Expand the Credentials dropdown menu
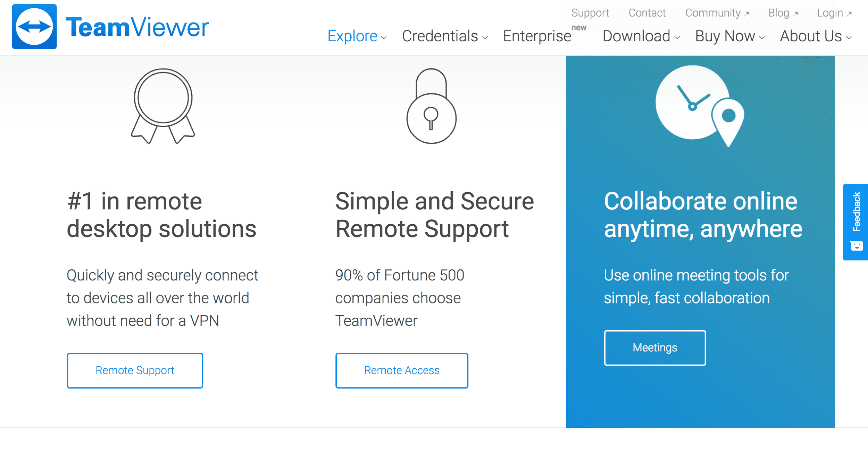 [x=445, y=36]
